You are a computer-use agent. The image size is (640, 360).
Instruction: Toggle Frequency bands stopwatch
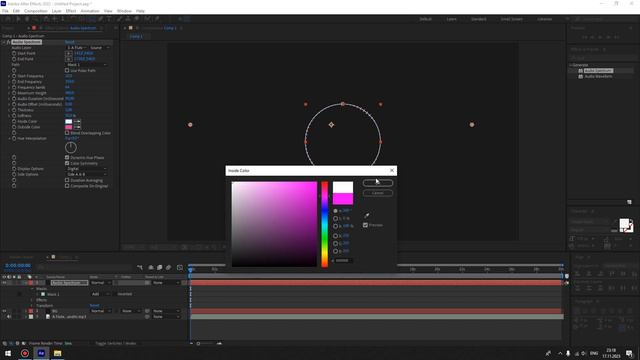[x=14, y=87]
